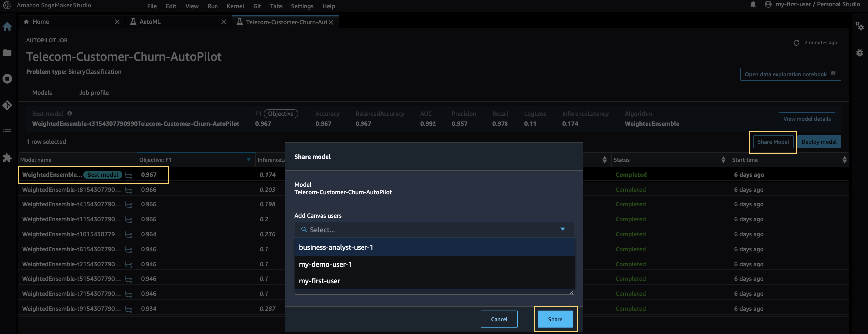
Task: Switch to the Models tab
Action: tap(42, 93)
